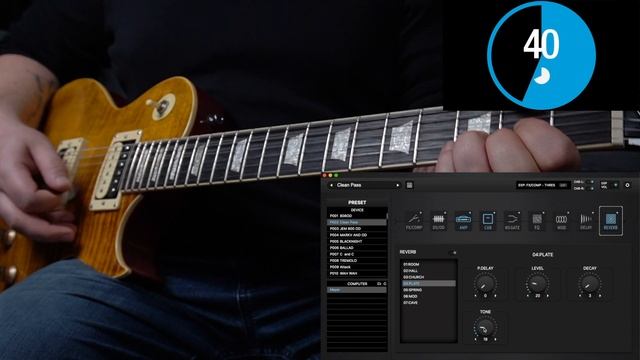Select the REVERB effect block
Screen dimensions: 640x360
click(x=611, y=221)
